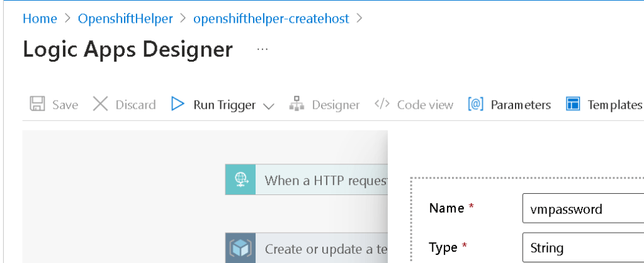Viewport: 644px width, 263px height.
Task: Click the Code view brackets icon
Action: click(382, 104)
